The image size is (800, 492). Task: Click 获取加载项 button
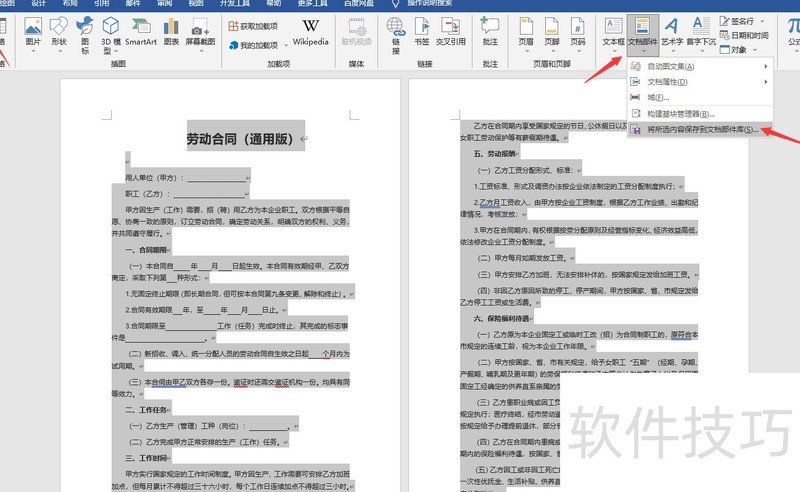point(254,25)
